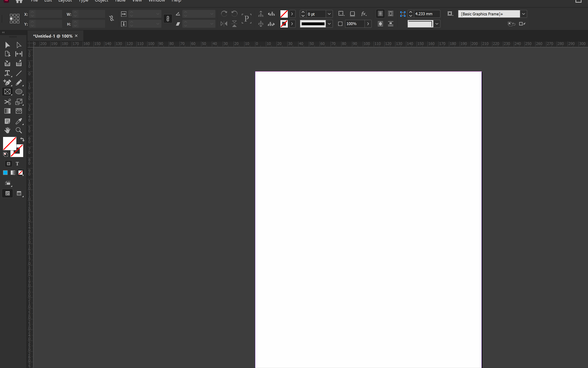
Task: Choose the Ellipse tool
Action: pyautogui.click(x=19, y=92)
